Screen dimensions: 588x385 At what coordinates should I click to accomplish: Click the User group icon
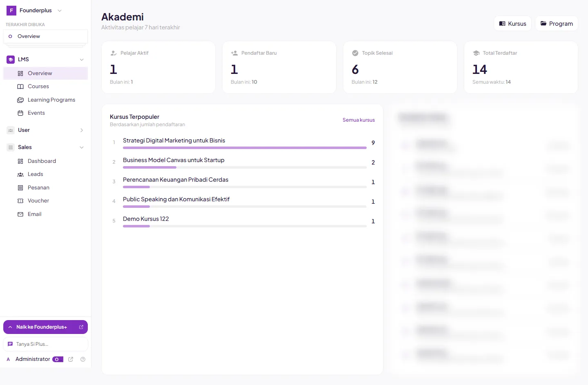(11, 130)
